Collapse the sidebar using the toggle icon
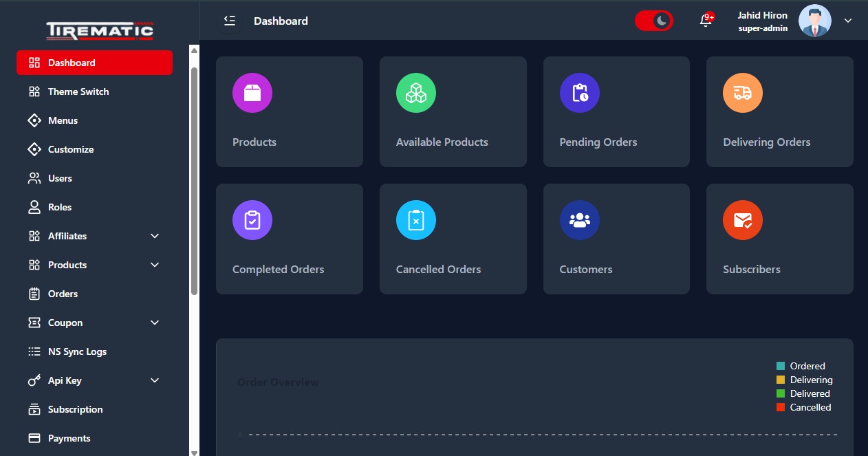868x456 pixels. pos(229,21)
